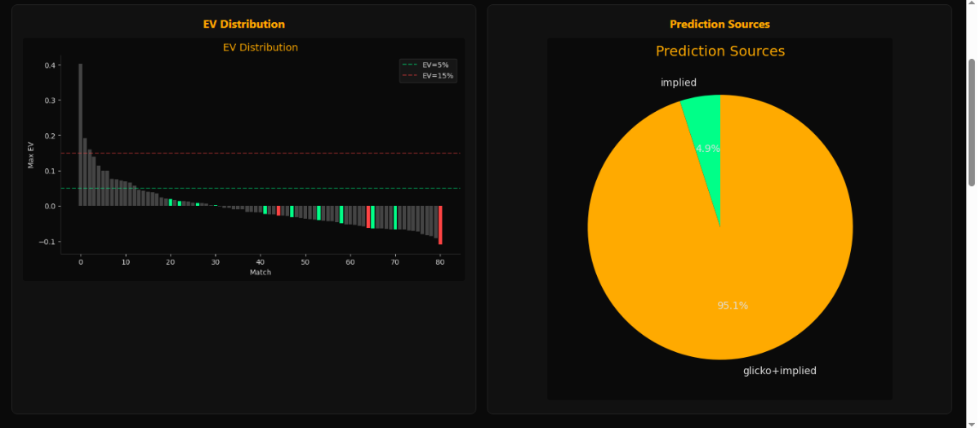Click the large Prediction Sources pie chart title
This screenshot has width=980, height=428.
coord(719,51)
